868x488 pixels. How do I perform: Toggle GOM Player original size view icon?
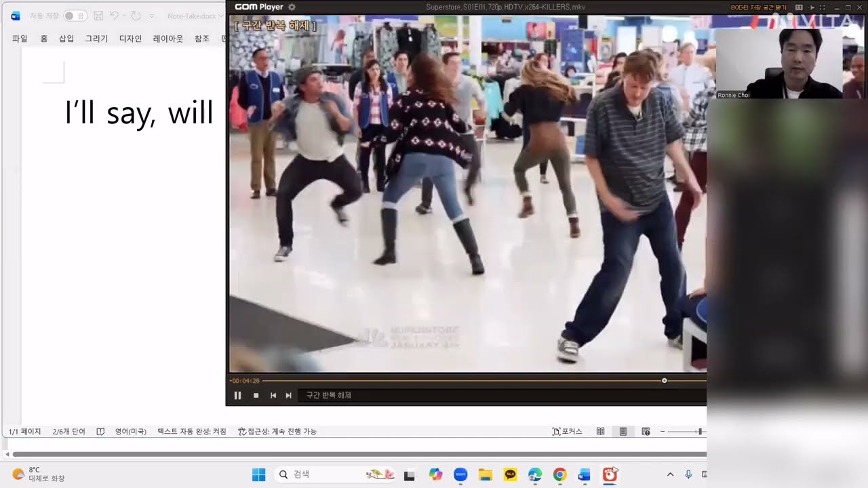pyautogui.click(x=798, y=7)
